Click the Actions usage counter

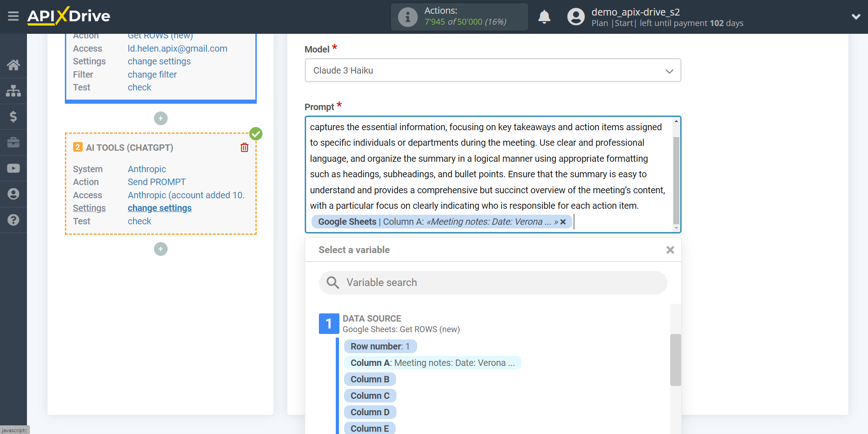click(x=459, y=17)
